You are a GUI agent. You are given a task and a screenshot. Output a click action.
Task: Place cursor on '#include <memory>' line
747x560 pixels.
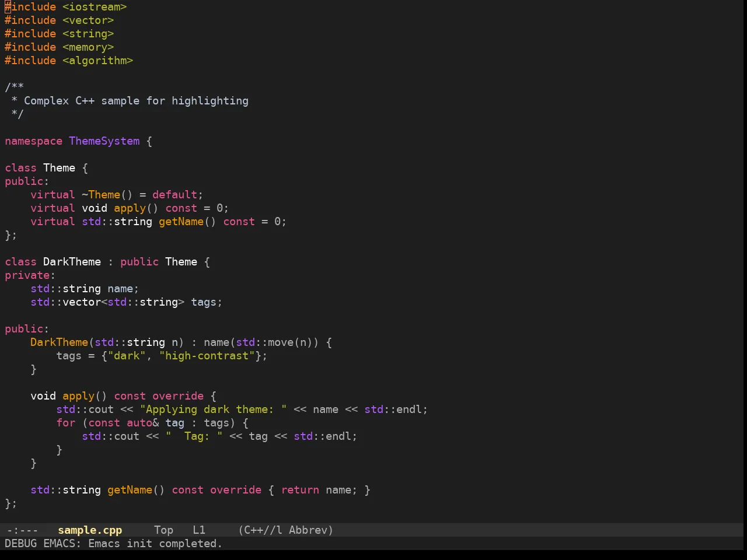point(60,47)
